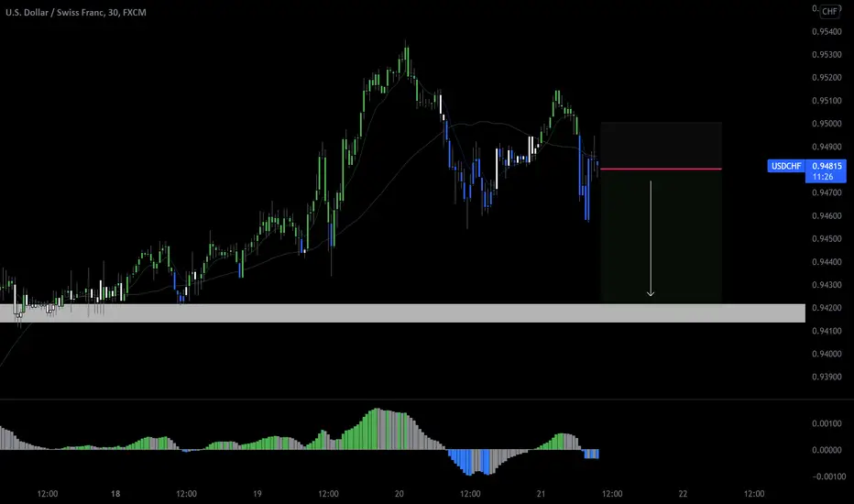Click the USDCHF symbol price tag
The width and height of the screenshot is (854, 504).
click(x=786, y=166)
